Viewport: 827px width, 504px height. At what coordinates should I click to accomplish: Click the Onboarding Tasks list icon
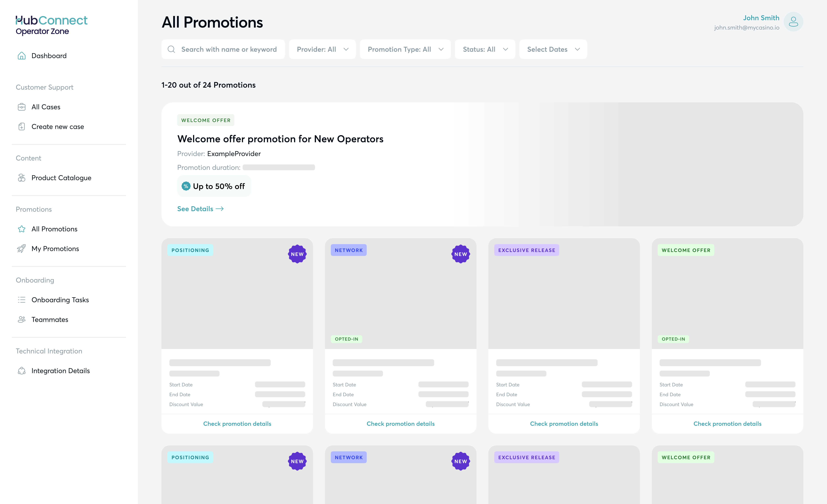coord(21,300)
